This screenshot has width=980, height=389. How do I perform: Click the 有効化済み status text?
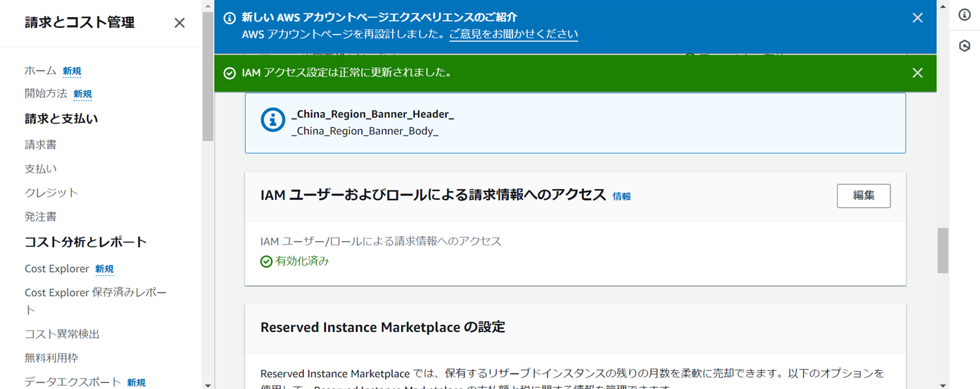302,261
